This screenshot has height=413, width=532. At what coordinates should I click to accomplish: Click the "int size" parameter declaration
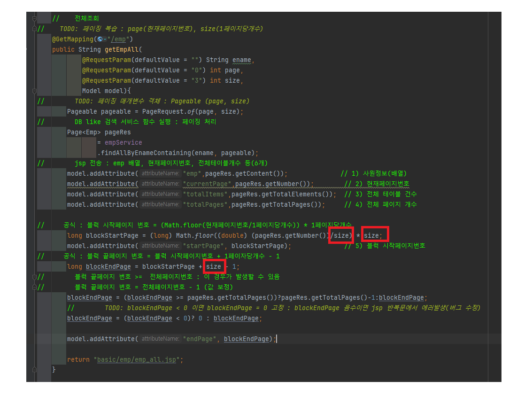(224, 80)
